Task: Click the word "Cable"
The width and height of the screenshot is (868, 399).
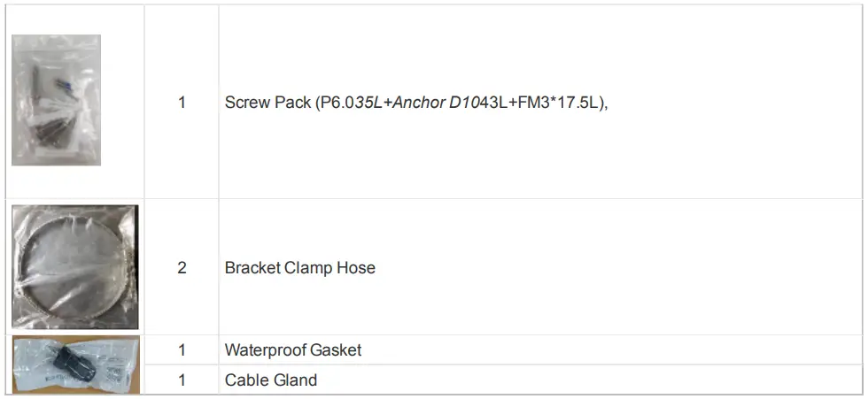Action: (x=246, y=380)
